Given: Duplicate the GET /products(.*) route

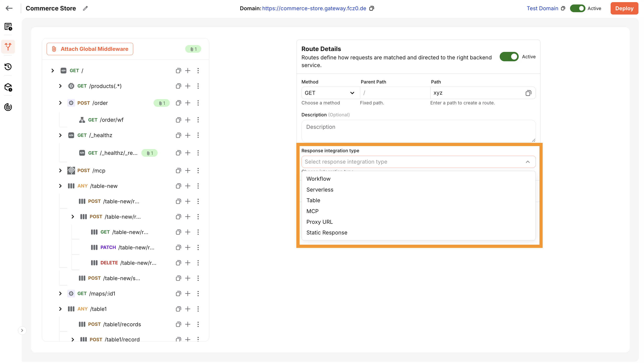Looking at the screenshot, I should (178, 86).
